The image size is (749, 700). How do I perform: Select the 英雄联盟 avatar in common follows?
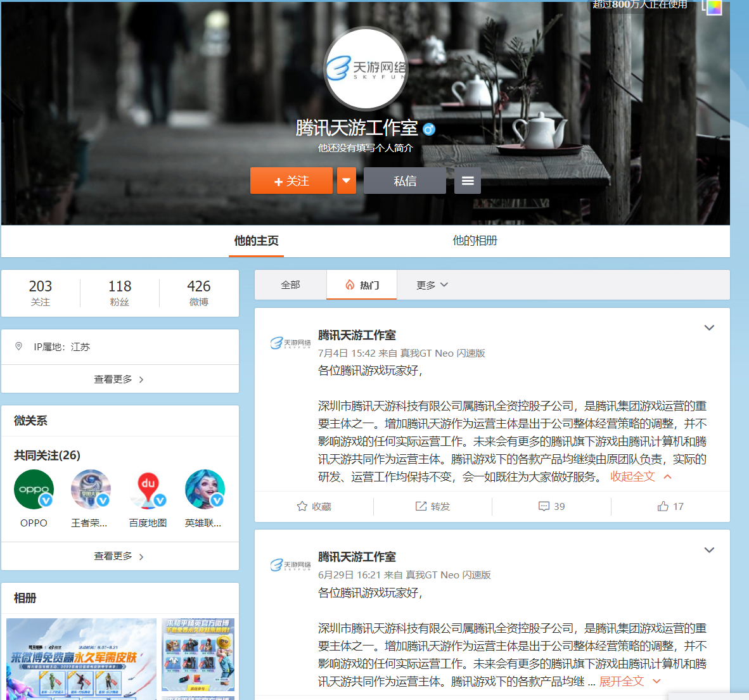205,489
